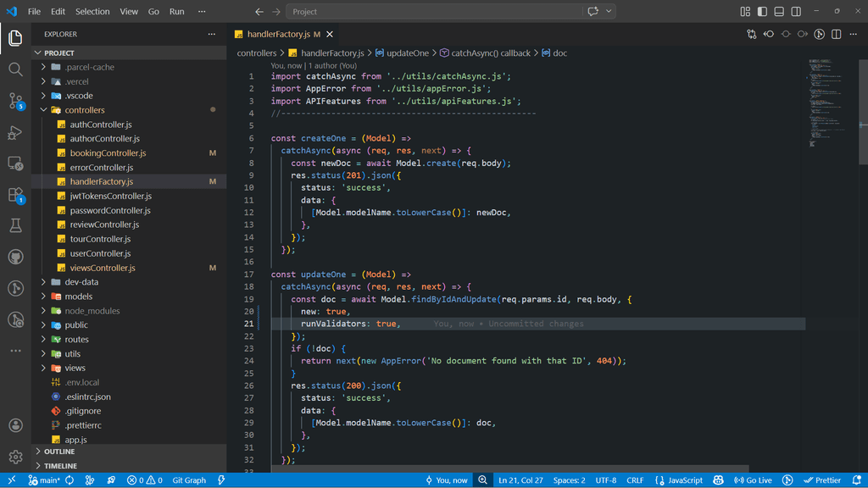Open the Selection menu
Viewport: 868px width, 488px height.
pyautogui.click(x=92, y=12)
